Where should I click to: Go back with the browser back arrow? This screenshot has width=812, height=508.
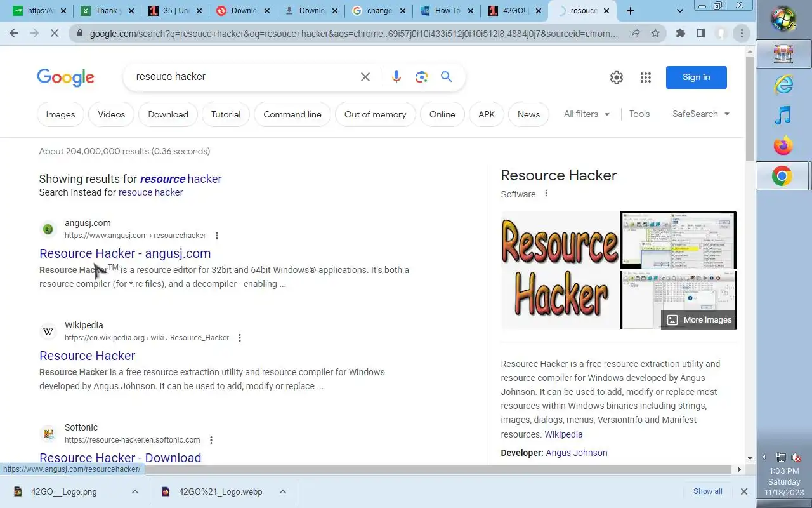point(14,34)
